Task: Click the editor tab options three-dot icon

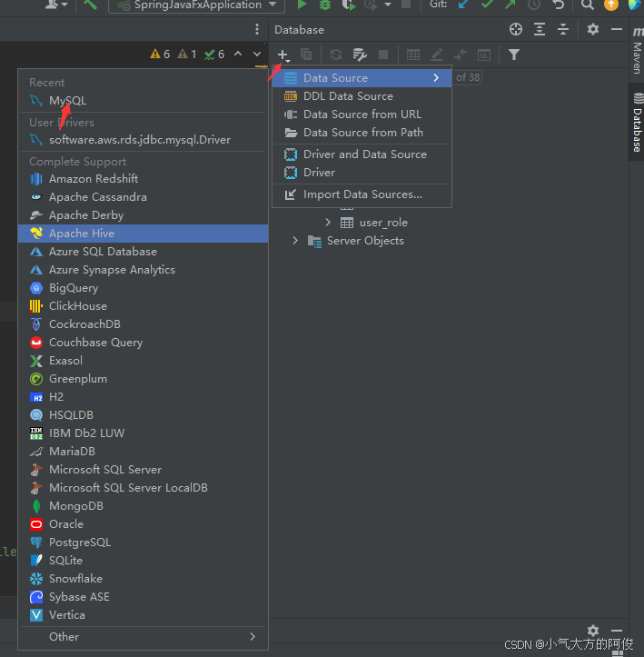Action: coord(257,29)
